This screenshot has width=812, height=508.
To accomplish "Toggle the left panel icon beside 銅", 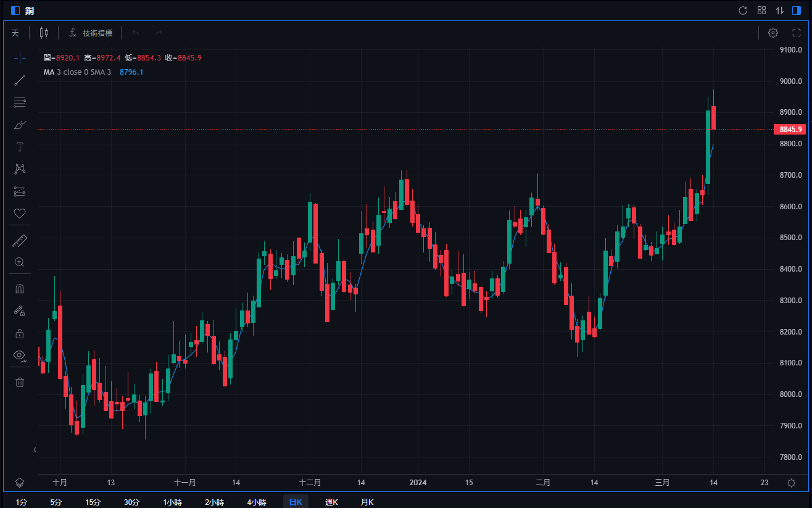I will click(15, 10).
